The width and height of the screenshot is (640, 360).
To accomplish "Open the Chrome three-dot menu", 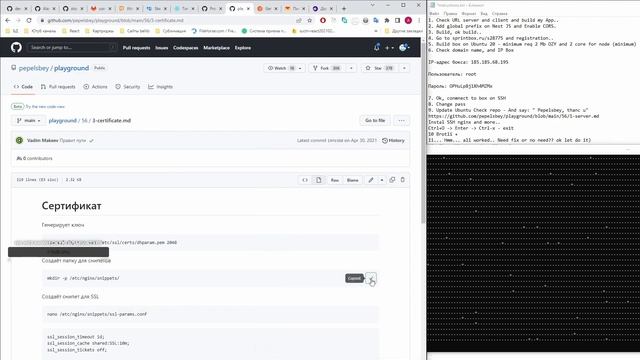I will coord(419,20).
